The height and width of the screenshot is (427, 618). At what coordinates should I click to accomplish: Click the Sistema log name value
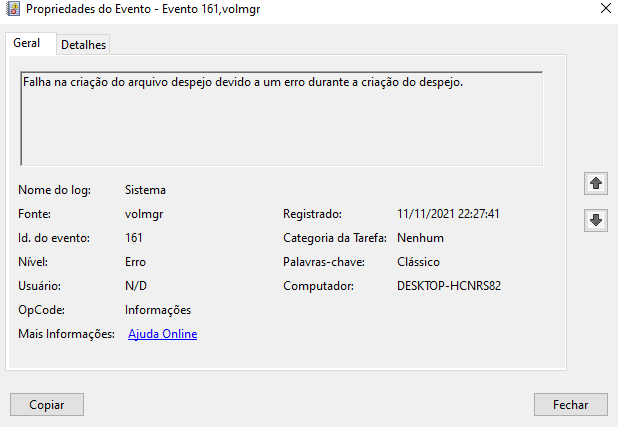click(145, 190)
